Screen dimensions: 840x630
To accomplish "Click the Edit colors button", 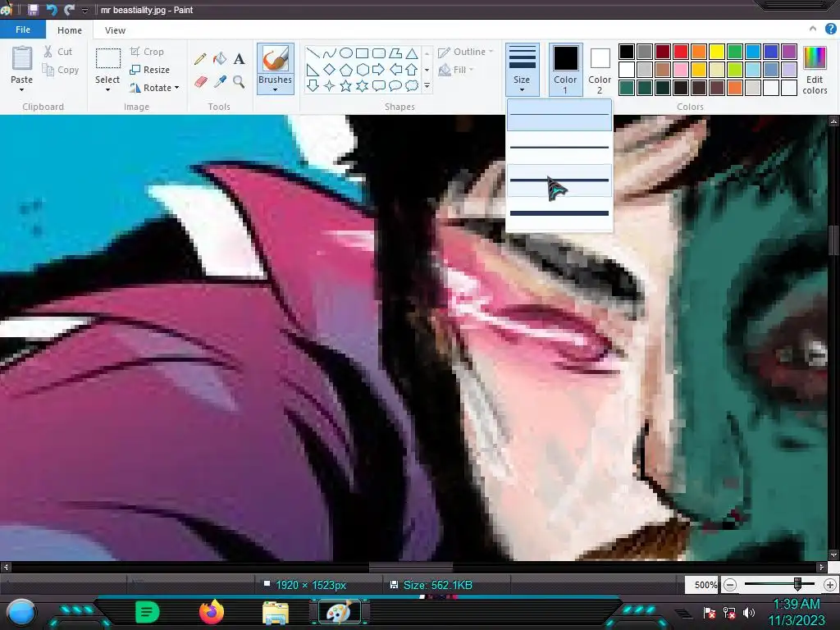I will (x=815, y=70).
